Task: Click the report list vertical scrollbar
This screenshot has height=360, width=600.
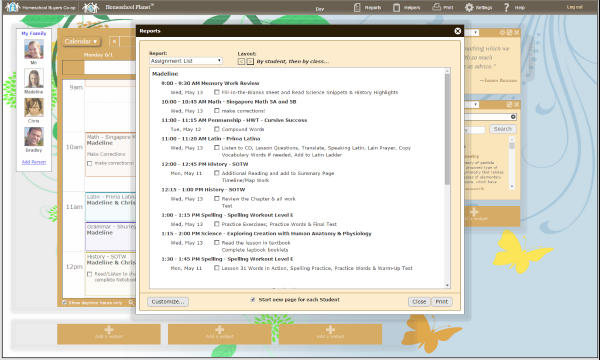Action: [447, 178]
